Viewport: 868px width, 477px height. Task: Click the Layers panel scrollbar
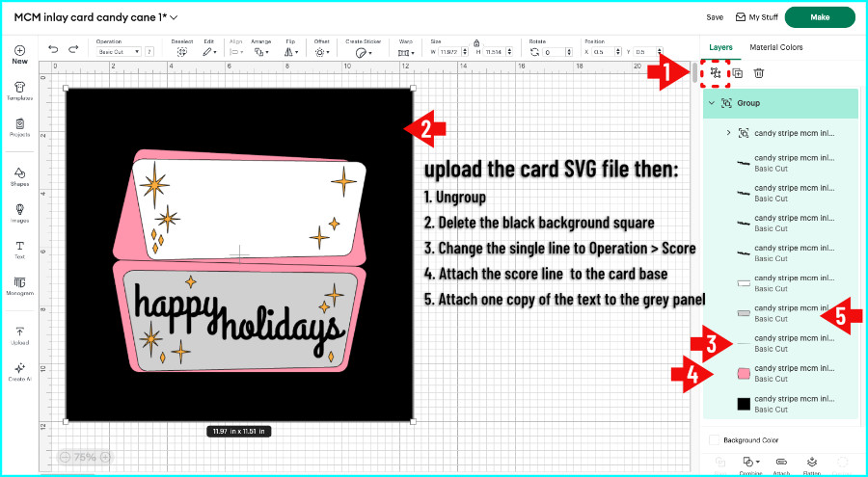point(694,72)
